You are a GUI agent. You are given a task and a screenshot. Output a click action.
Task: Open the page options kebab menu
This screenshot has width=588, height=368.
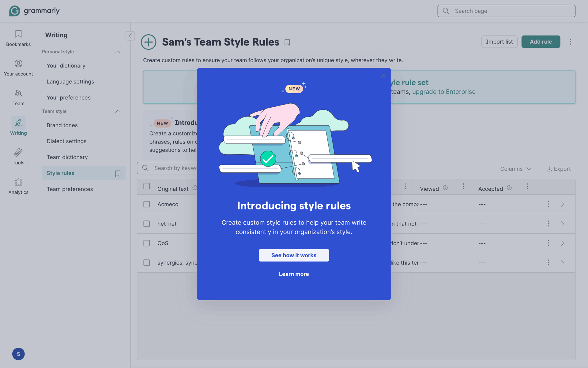[x=570, y=42]
